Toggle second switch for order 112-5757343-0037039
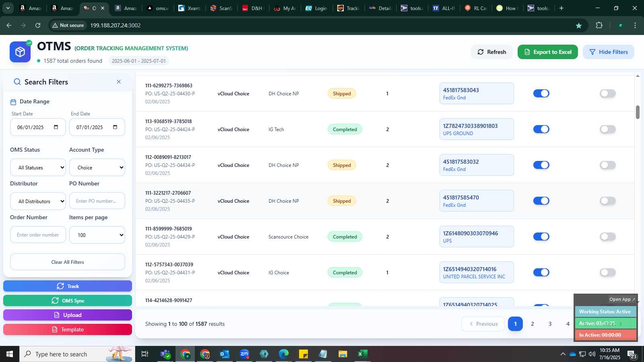Viewport: 644px width, 362px height. point(608,272)
